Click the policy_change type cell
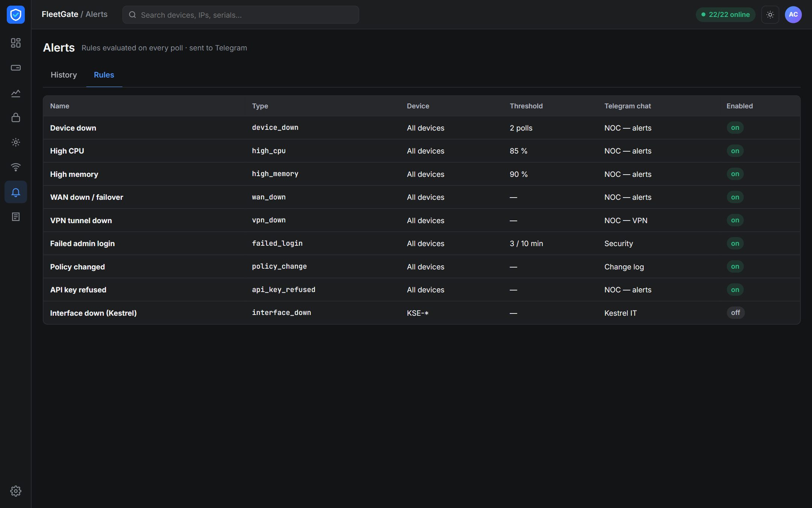Viewport: 812px width, 508px height. tap(279, 266)
